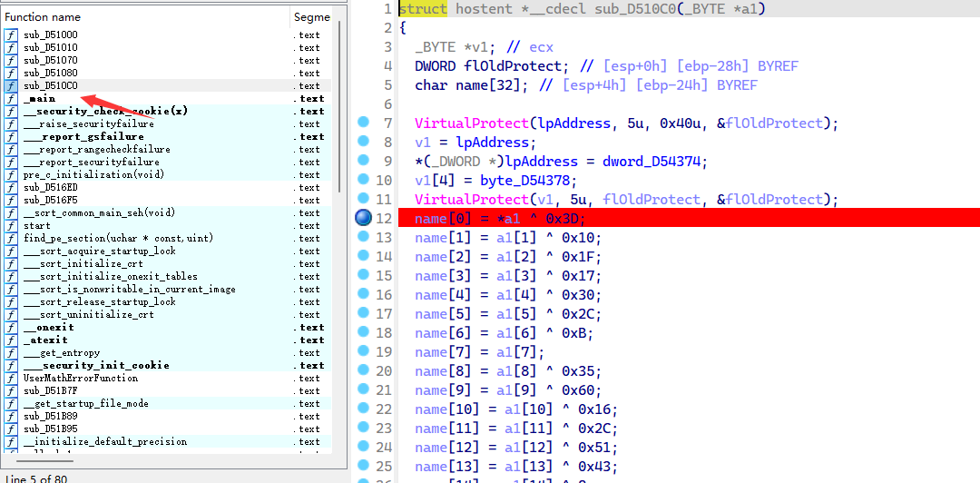
Task: Click the function icon beside sub_D516ED
Action: pyautogui.click(x=11, y=188)
